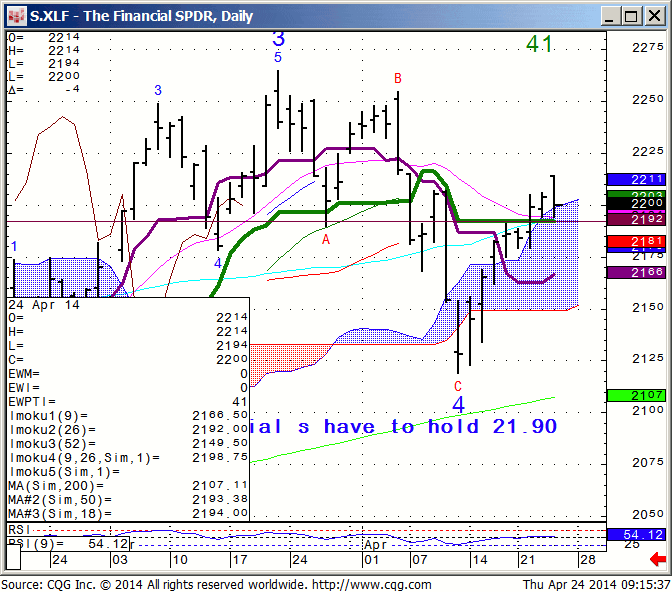Click the 17 date label on time axis
Viewport: 672px width, 592px height.
click(x=239, y=559)
